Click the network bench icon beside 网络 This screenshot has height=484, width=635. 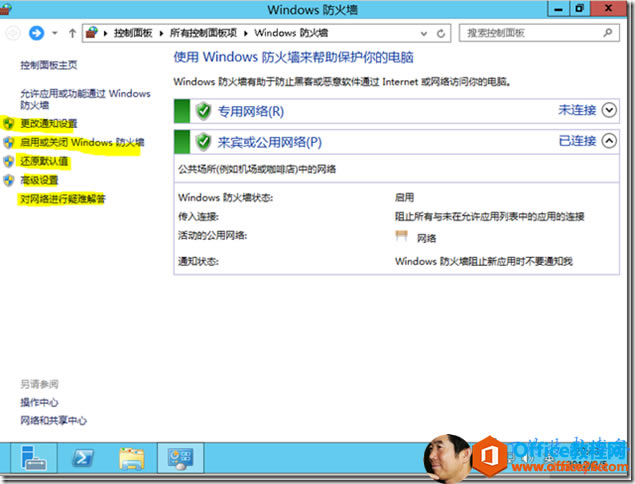click(x=401, y=236)
